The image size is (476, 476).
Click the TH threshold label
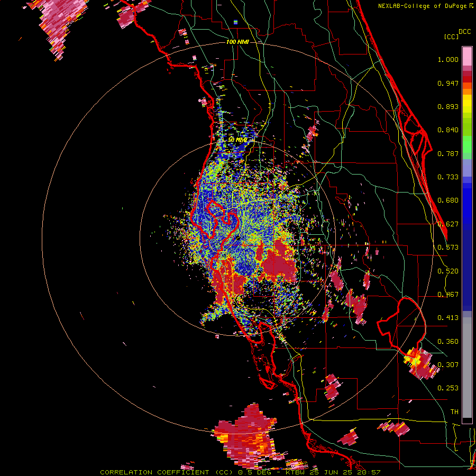tap(454, 412)
